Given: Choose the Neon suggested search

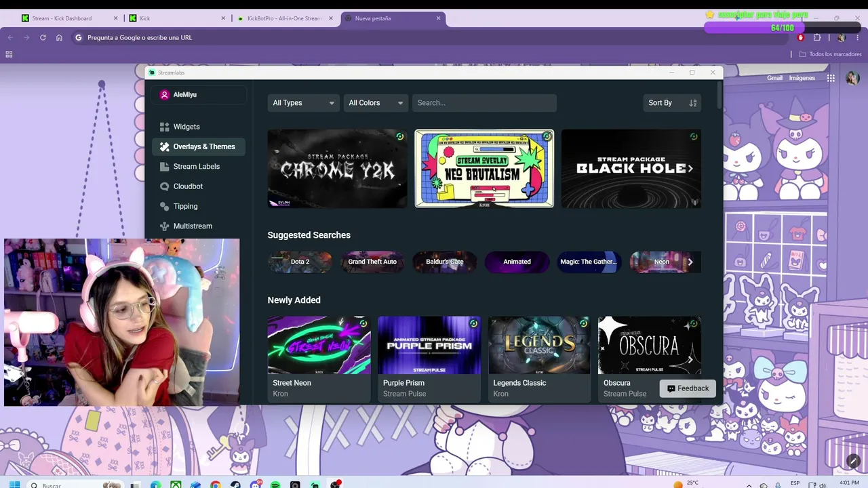Looking at the screenshot, I should [662, 262].
